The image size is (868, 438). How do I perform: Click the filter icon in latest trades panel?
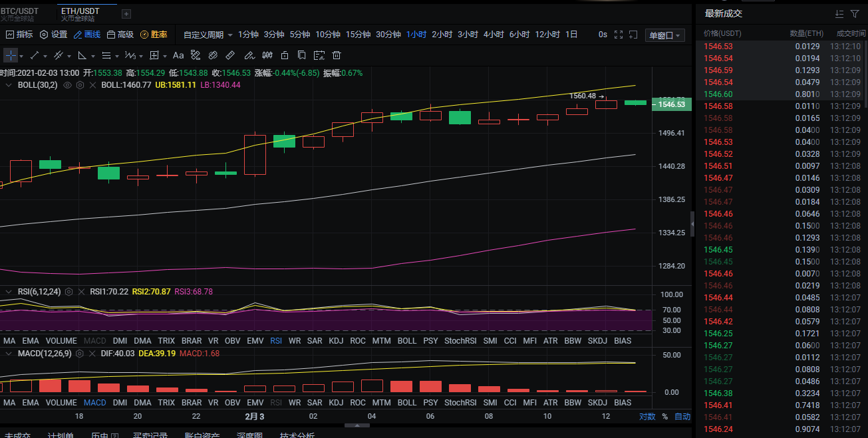[855, 14]
